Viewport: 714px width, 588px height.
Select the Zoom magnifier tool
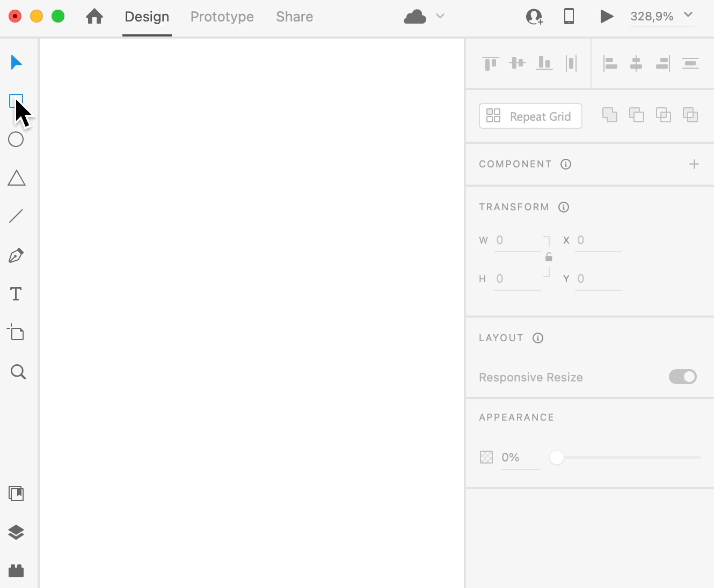pos(18,372)
